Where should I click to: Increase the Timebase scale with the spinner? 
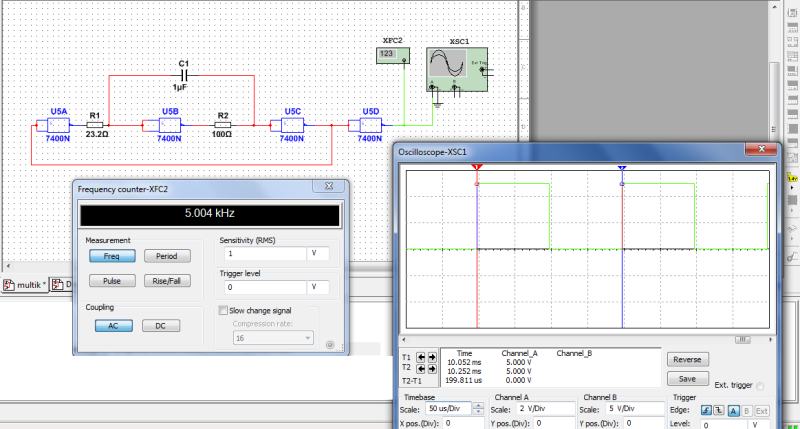pyautogui.click(x=478, y=406)
